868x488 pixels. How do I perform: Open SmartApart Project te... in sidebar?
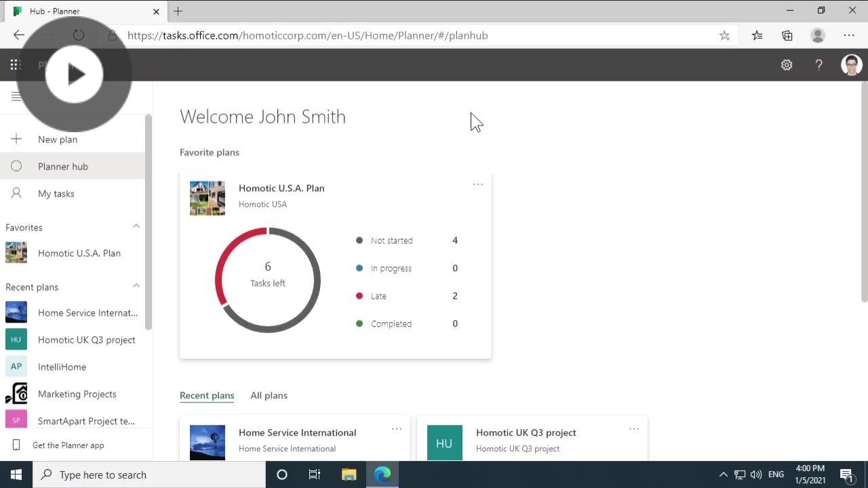coord(73,420)
